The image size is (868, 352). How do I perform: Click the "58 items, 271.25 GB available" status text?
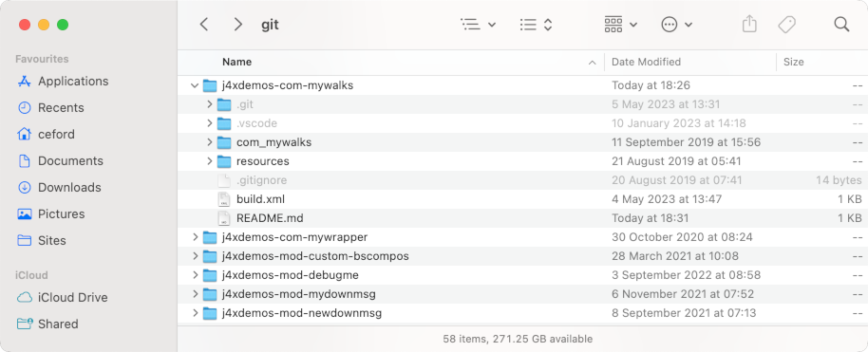pyautogui.click(x=518, y=339)
